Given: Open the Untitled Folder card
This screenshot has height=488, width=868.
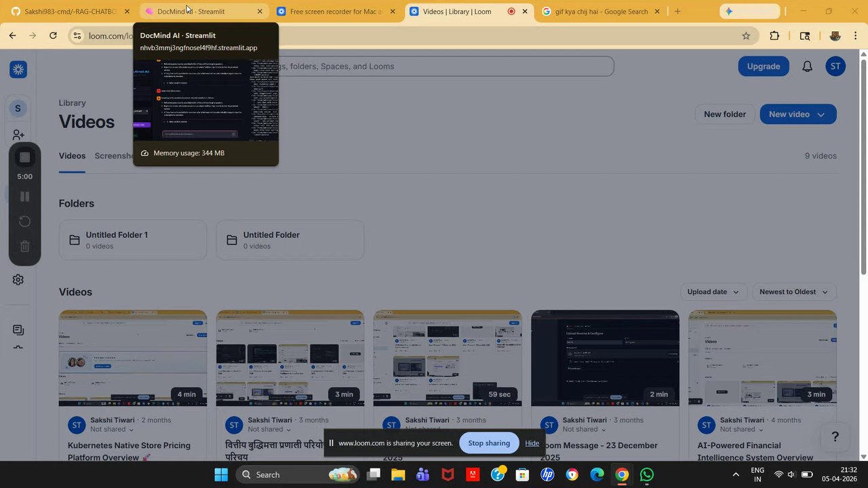Looking at the screenshot, I should point(290,240).
